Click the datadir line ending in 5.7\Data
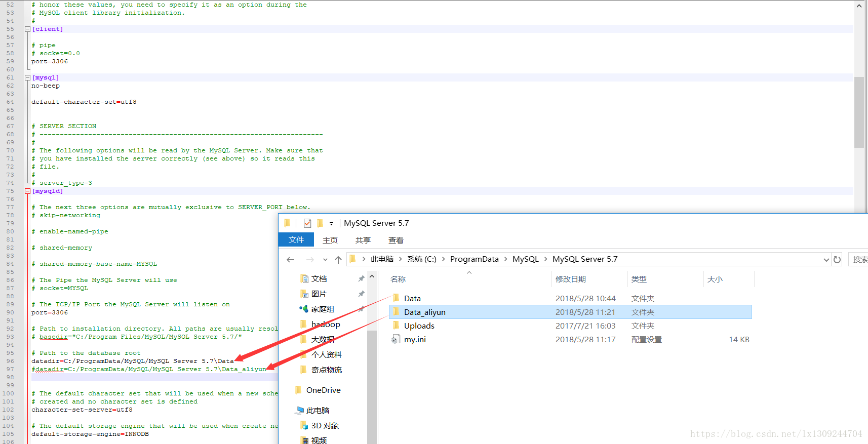 click(x=133, y=361)
